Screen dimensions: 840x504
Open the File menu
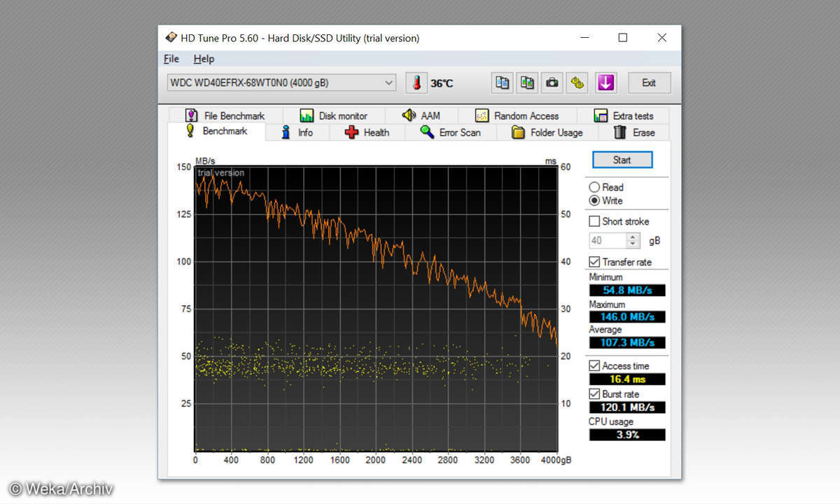pos(171,59)
